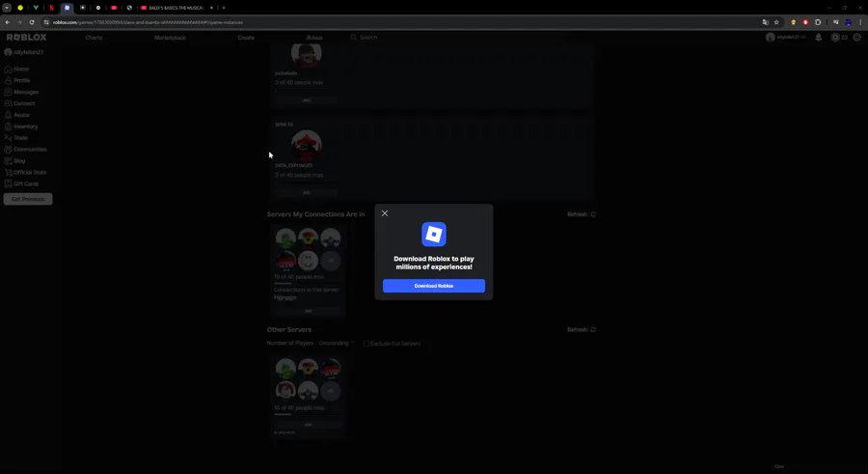The image size is (868, 474).
Task: Open the notifications bell in the Roblox header
Action: [x=818, y=37]
